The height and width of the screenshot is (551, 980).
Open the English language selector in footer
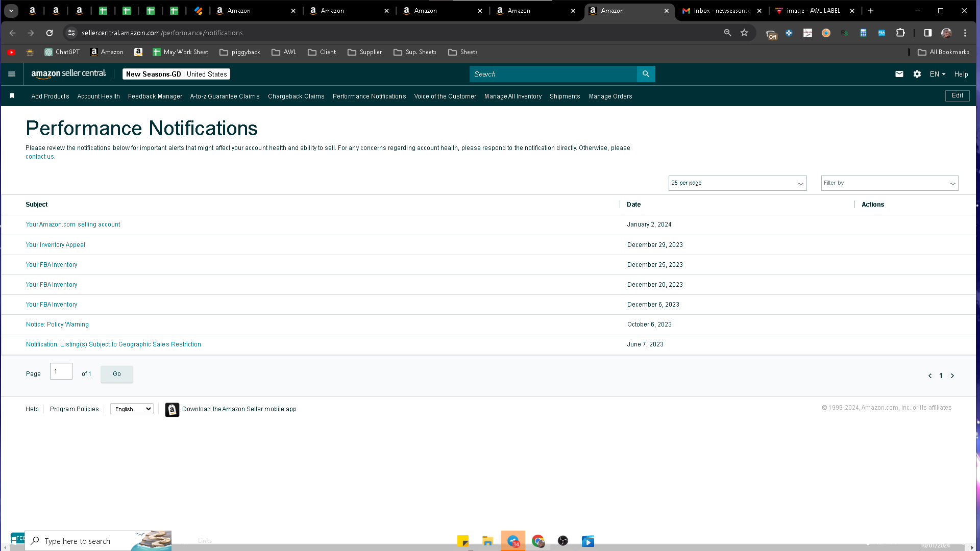point(132,409)
